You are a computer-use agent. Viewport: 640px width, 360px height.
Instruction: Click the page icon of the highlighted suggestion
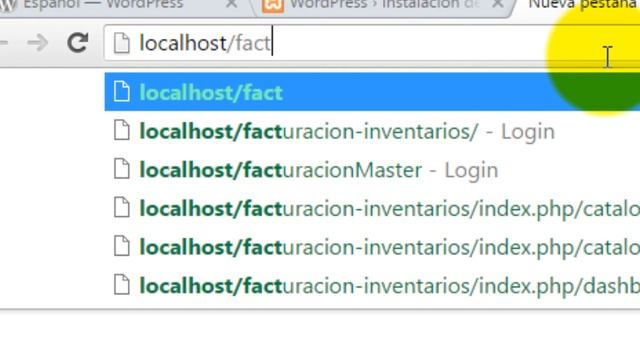(122, 91)
